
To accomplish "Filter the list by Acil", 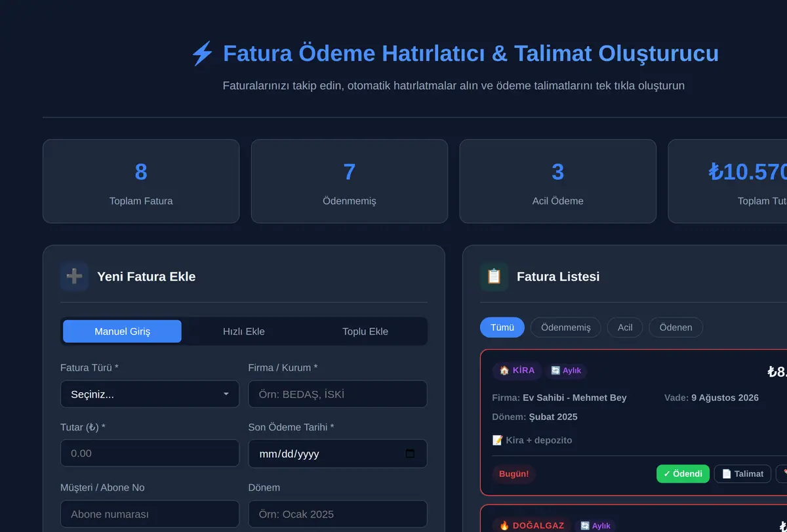I will click(x=625, y=327).
